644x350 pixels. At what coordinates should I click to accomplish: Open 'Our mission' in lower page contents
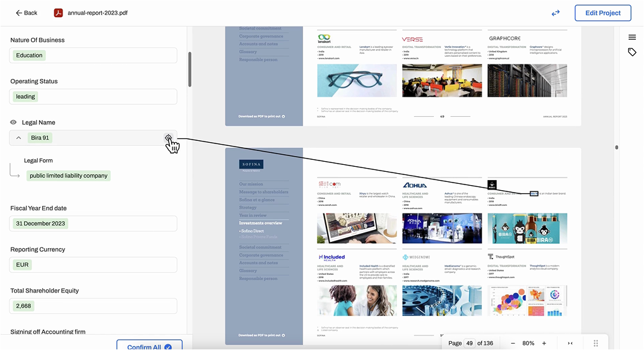[x=251, y=184]
